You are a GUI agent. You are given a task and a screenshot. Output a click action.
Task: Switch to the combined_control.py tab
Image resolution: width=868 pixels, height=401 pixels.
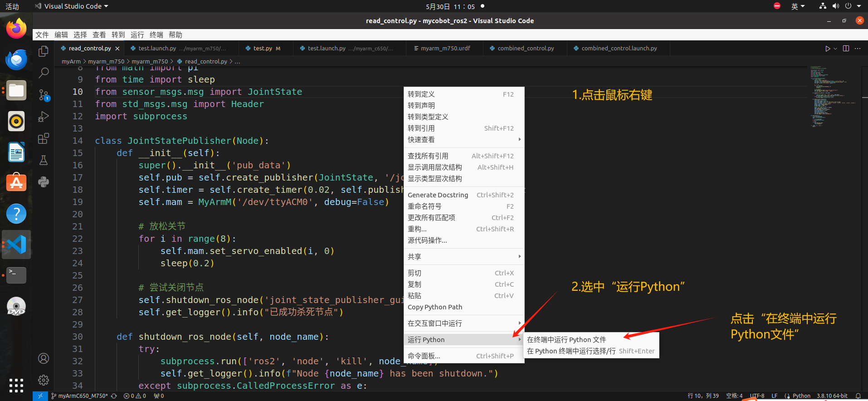tap(526, 49)
